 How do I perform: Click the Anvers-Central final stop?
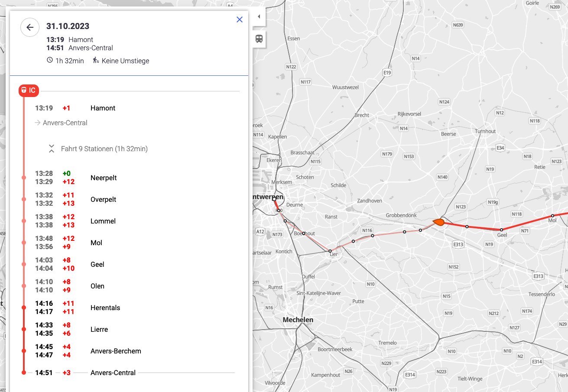point(113,373)
